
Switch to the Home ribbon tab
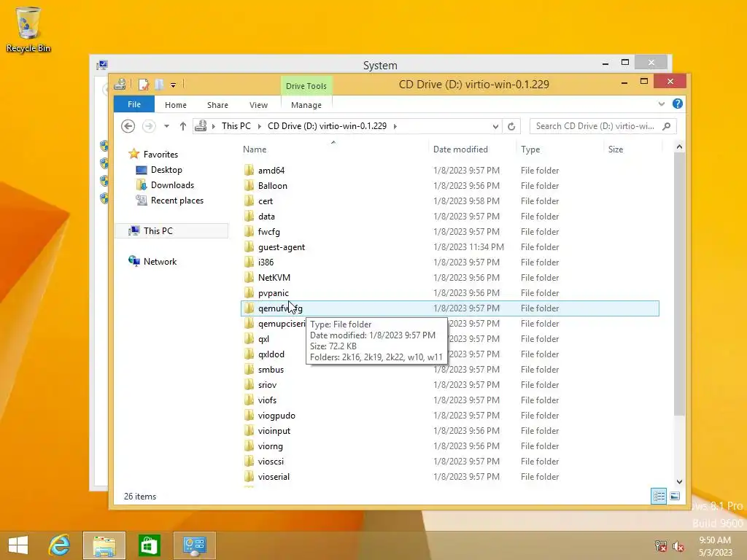[x=176, y=105]
